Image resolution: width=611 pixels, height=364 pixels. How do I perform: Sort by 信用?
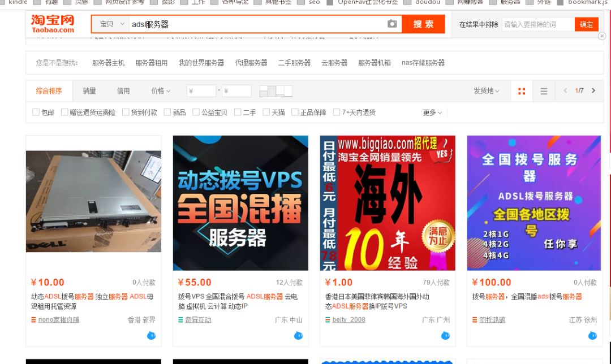pos(123,90)
